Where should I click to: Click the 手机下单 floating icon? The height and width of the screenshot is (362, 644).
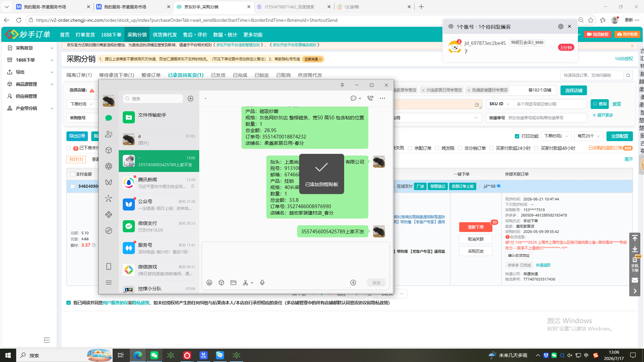point(635,264)
